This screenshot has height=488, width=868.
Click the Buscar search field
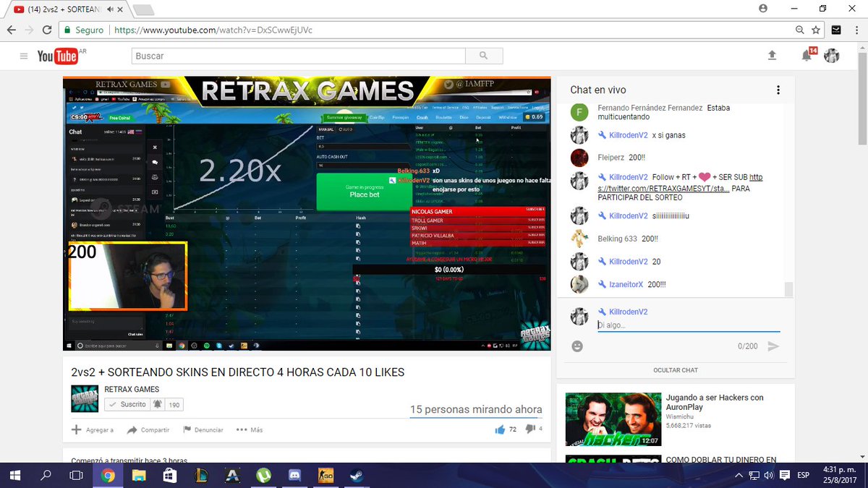coord(298,56)
